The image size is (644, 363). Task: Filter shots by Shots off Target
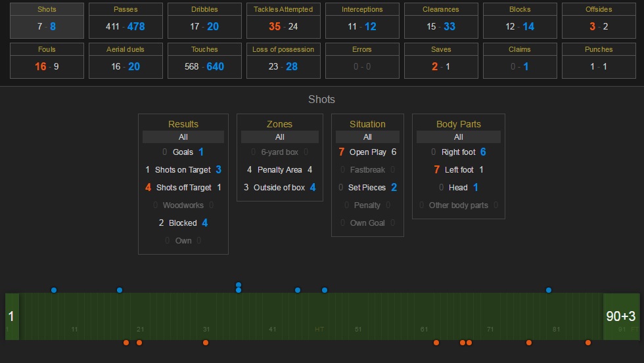(183, 188)
